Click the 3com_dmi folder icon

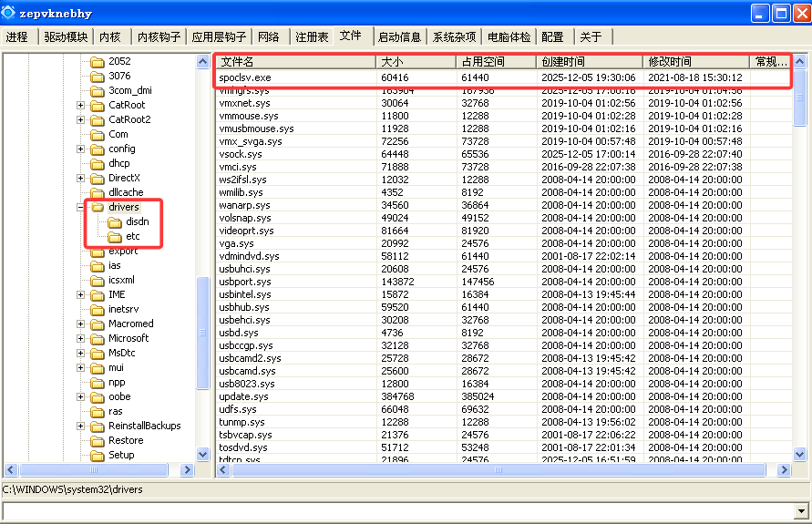click(97, 90)
